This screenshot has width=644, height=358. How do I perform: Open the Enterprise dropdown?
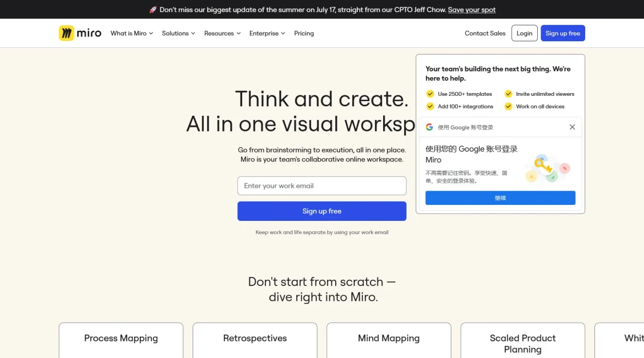267,33
